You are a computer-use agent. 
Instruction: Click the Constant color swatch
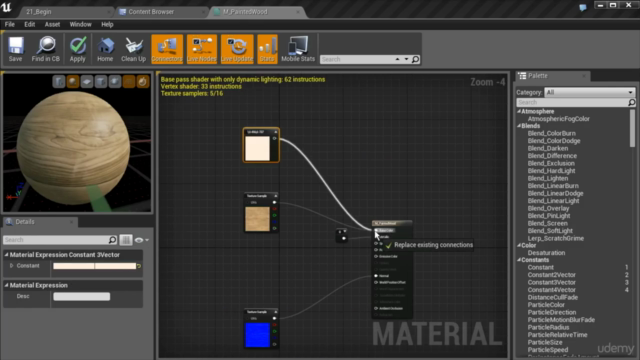coord(94,266)
